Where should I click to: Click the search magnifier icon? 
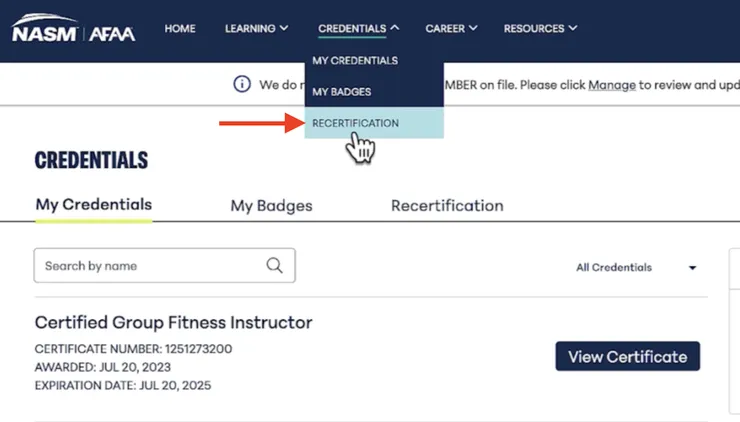(x=274, y=266)
